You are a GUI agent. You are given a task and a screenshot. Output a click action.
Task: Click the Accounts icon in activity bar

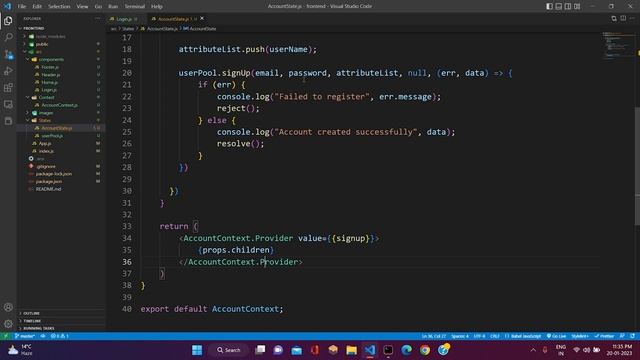coord(8,307)
